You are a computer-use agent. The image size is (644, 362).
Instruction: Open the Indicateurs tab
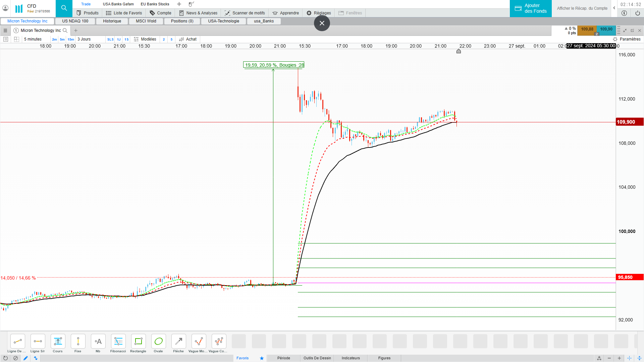(x=351, y=358)
